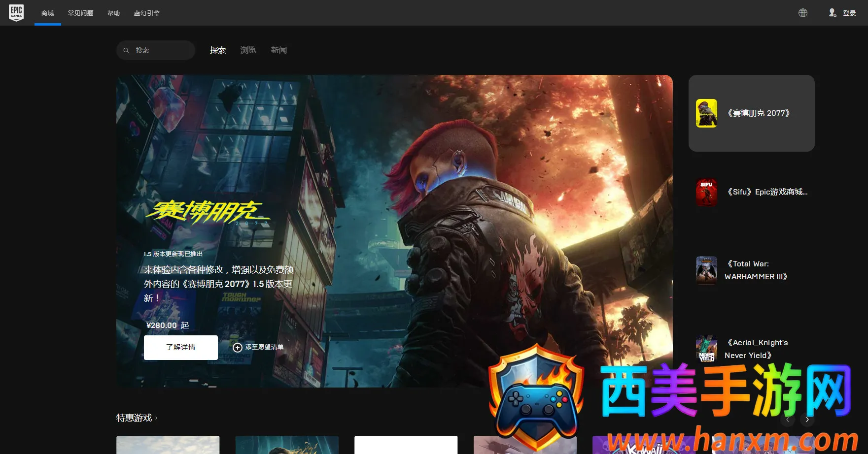
Task: Select the Sifu thumbnail in the sidebar
Action: [x=706, y=192]
